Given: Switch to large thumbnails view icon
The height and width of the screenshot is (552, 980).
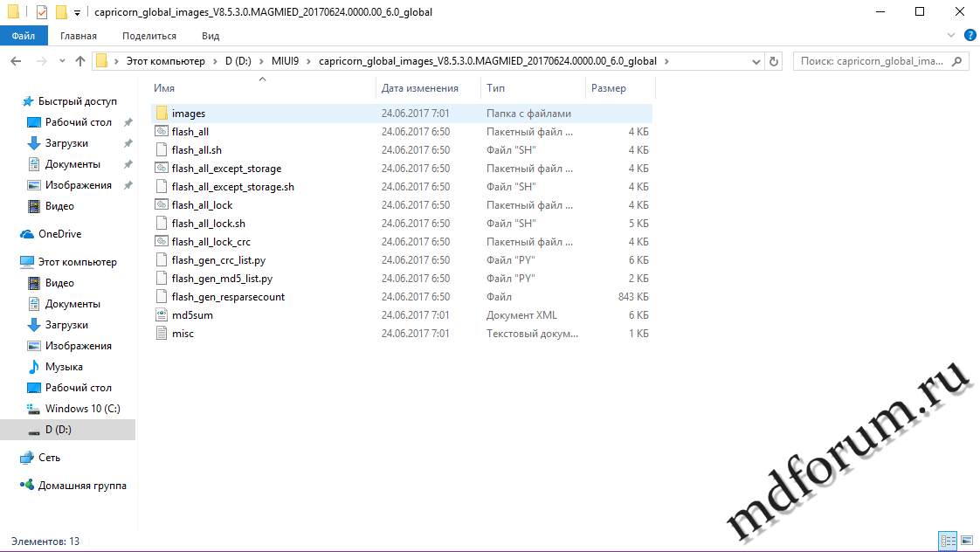Looking at the screenshot, I should point(964,542).
